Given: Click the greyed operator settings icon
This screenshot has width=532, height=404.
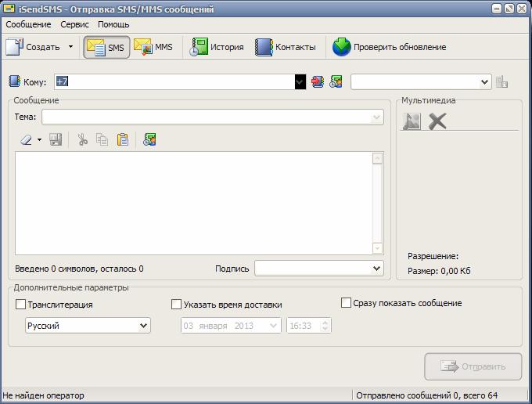Looking at the screenshot, I should [501, 82].
